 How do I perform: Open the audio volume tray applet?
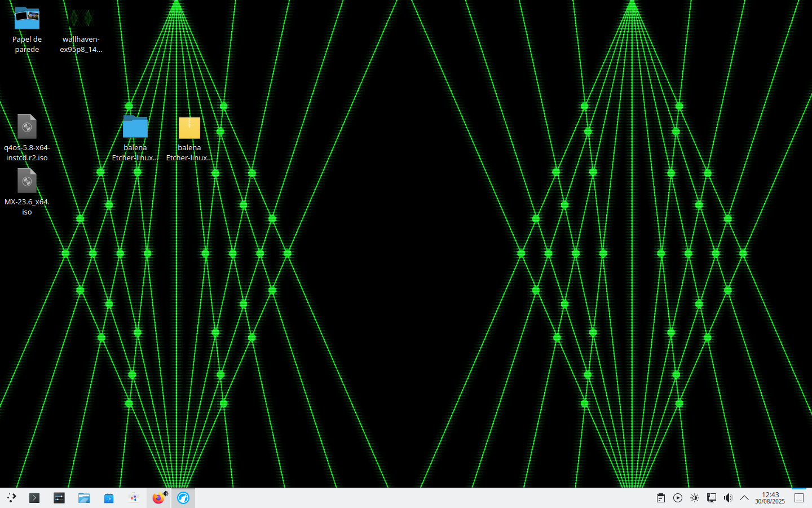tap(729, 498)
